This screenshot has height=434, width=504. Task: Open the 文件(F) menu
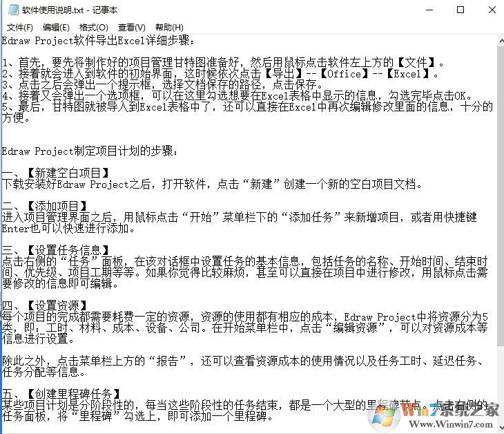[20, 28]
